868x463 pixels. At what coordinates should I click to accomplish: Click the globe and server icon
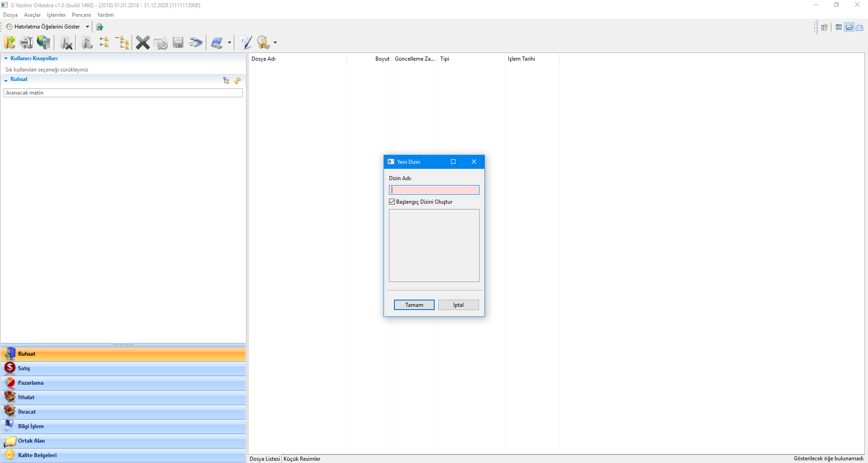point(43,43)
